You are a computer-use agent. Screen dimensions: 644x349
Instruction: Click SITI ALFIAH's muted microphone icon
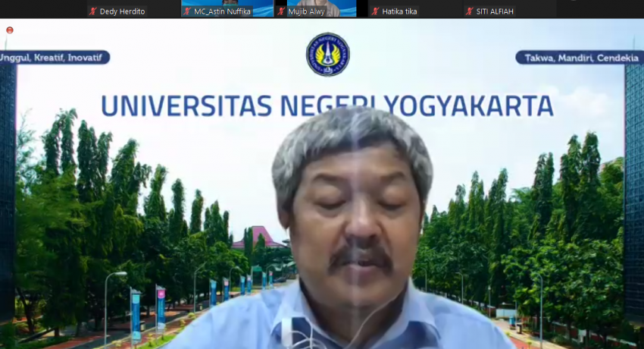470,11
